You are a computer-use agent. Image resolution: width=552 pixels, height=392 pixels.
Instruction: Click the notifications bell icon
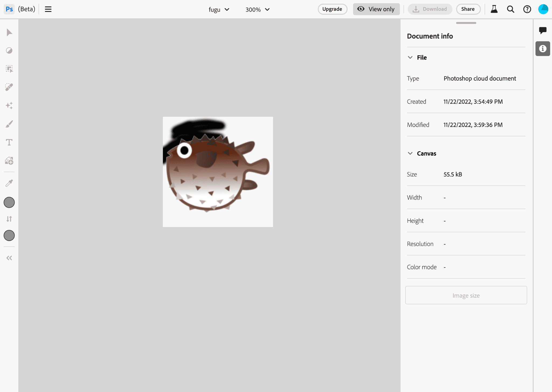coord(494,9)
